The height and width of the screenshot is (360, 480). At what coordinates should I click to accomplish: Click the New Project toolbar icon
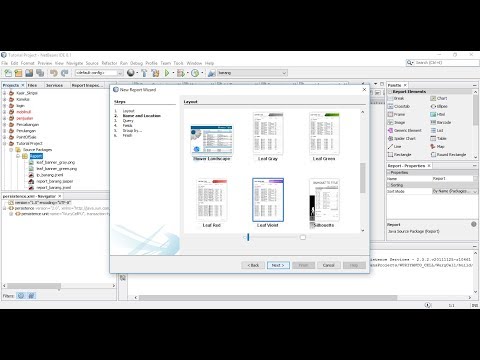click(18, 73)
